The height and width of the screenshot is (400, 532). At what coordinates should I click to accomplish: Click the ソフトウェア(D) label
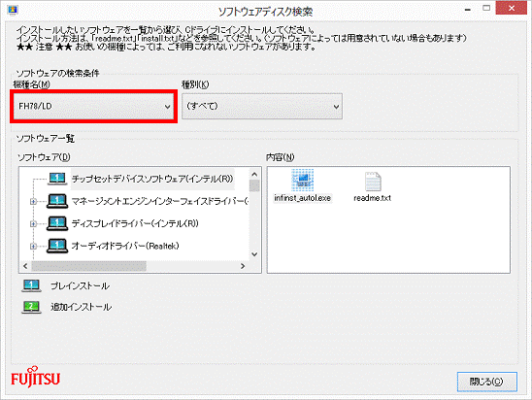[x=44, y=157]
